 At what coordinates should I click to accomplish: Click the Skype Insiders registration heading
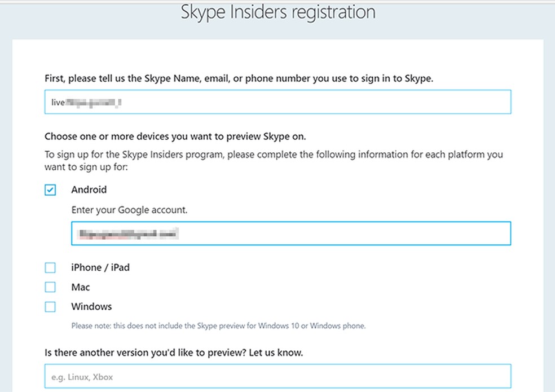coord(277,12)
